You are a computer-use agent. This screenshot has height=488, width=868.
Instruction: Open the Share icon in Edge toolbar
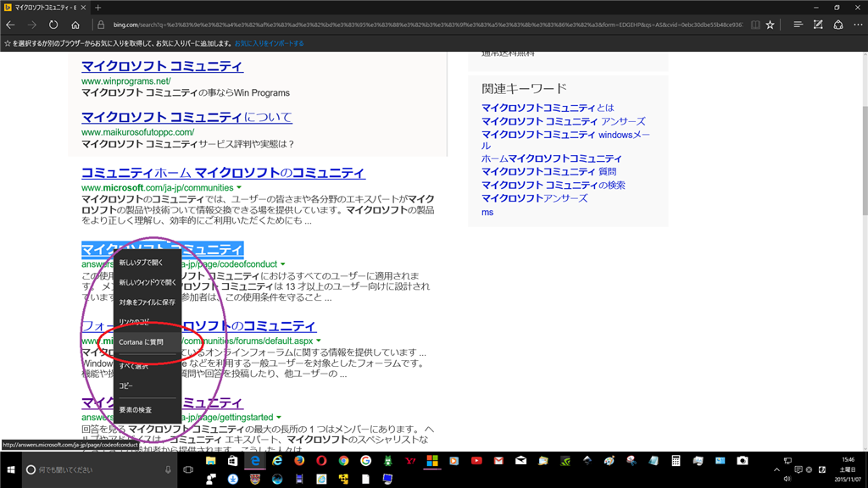(838, 25)
